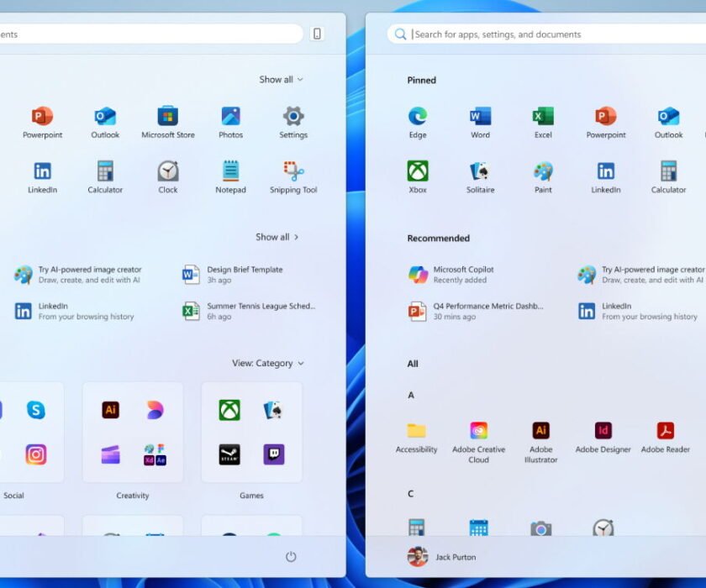Open LinkedIn pinned app in right Start menu
Image resolution: width=706 pixels, height=588 pixels.
tap(606, 177)
